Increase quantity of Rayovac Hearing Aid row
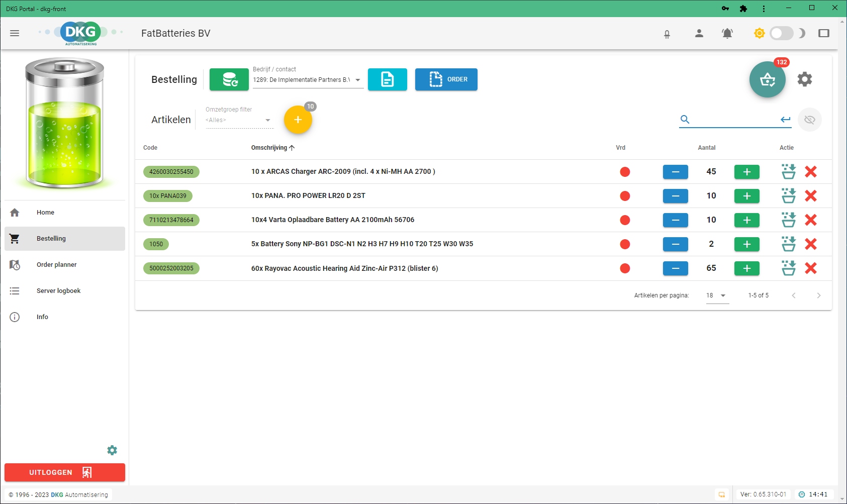This screenshot has width=847, height=504. (747, 268)
